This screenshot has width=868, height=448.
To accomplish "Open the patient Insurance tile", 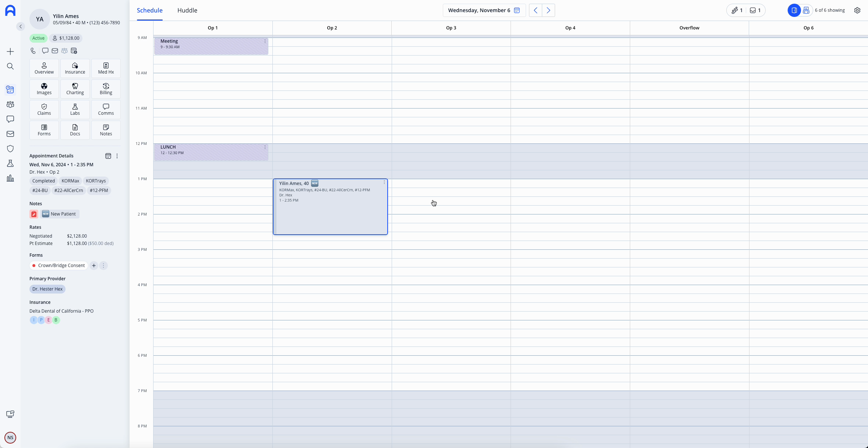I will click(75, 68).
